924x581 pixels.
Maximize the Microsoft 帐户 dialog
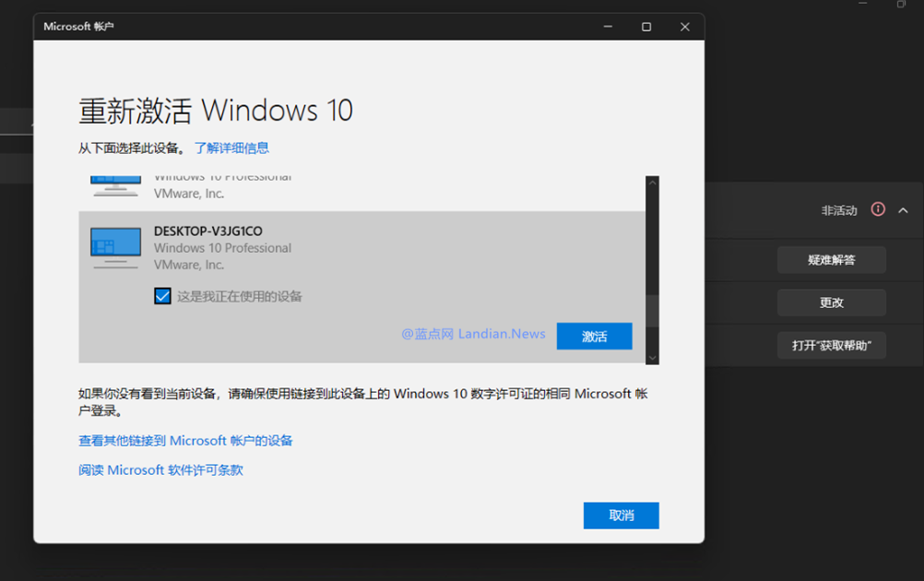click(x=646, y=27)
